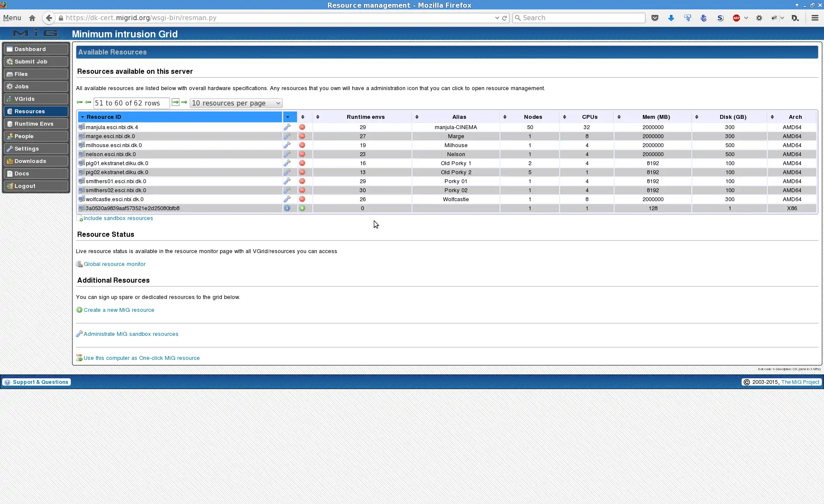Image resolution: width=824 pixels, height=504 pixels.
Task: Toggle sandbox resources inclusion link
Action: [118, 218]
